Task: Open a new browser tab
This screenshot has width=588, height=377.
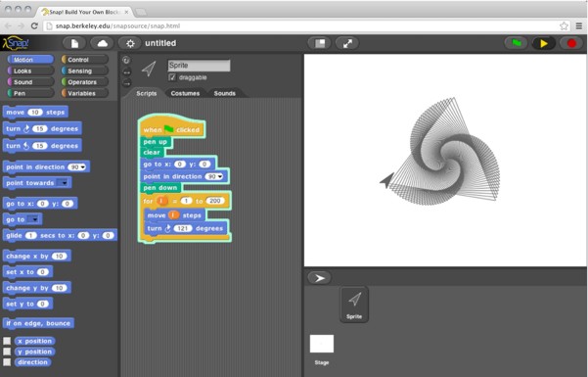Action: click(x=141, y=12)
